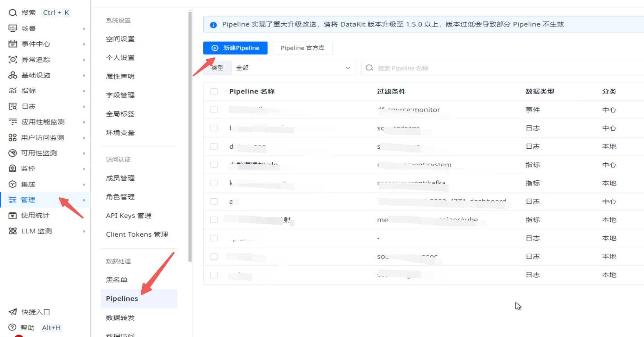Check the first row with 事件 data type
Viewport: 644px width, 337px height.
[x=214, y=110]
